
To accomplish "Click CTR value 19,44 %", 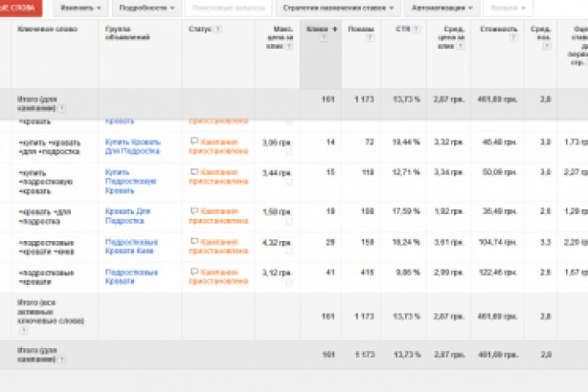I will coord(406,142).
